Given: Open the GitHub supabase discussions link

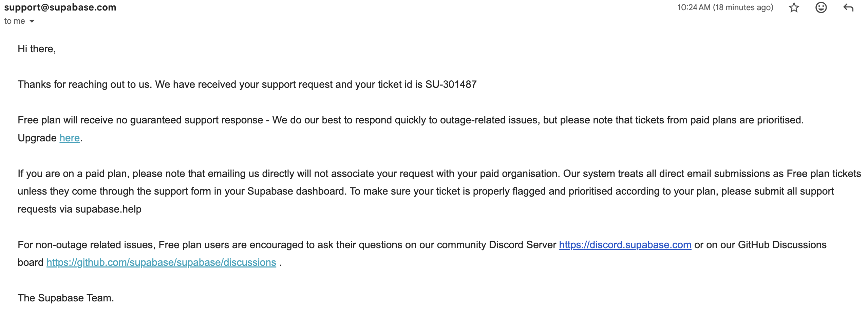Looking at the screenshot, I should (x=161, y=263).
